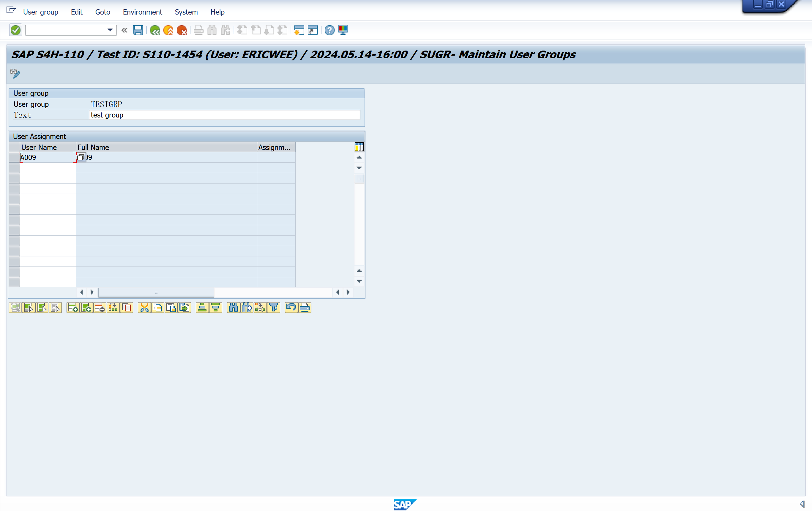The width and height of the screenshot is (812, 511).
Task: Click the Help question mark button
Action: point(329,30)
